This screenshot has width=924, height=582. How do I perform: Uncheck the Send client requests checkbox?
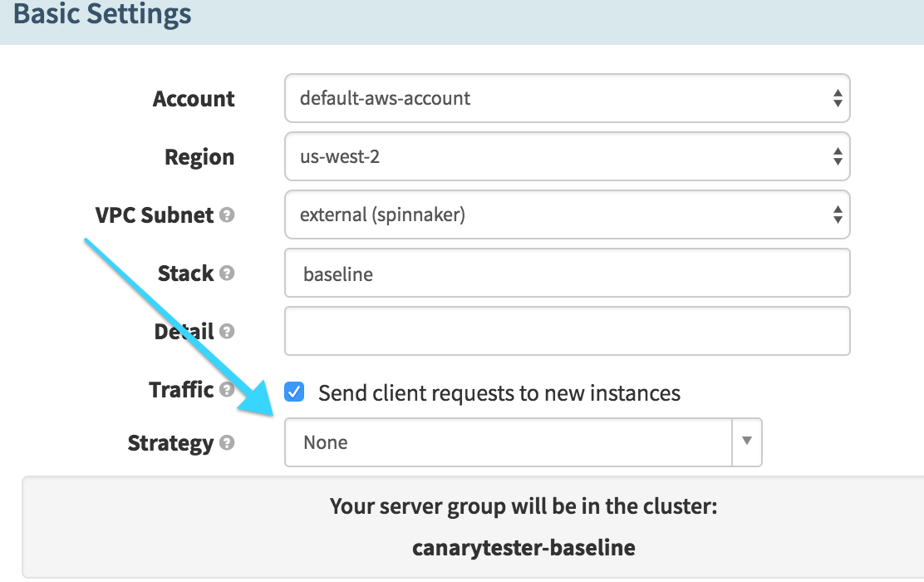pyautogui.click(x=294, y=392)
